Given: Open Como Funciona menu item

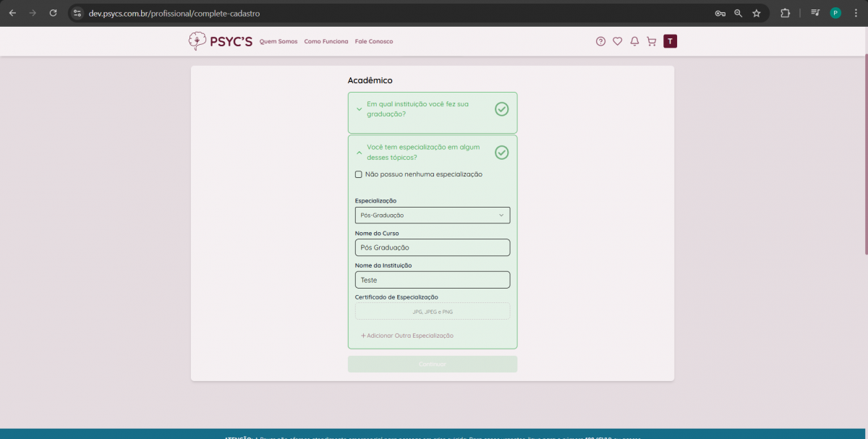Looking at the screenshot, I should click(325, 42).
